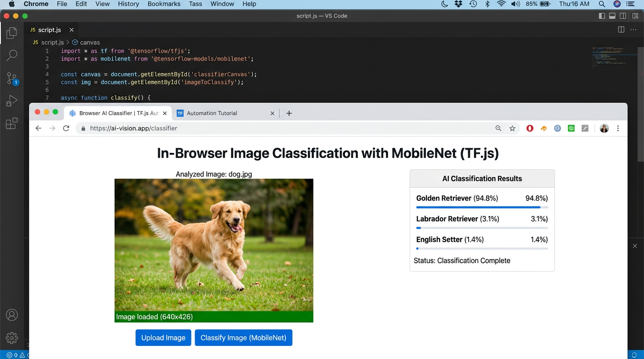Screen dimensions: 644x359
Task: Open Spotlight search in menu bar
Action: (602, 4)
